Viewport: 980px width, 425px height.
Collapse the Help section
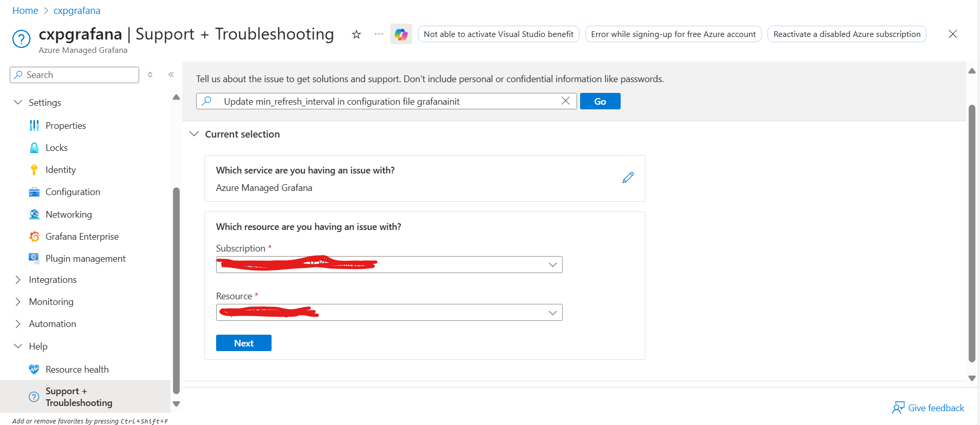click(18, 346)
